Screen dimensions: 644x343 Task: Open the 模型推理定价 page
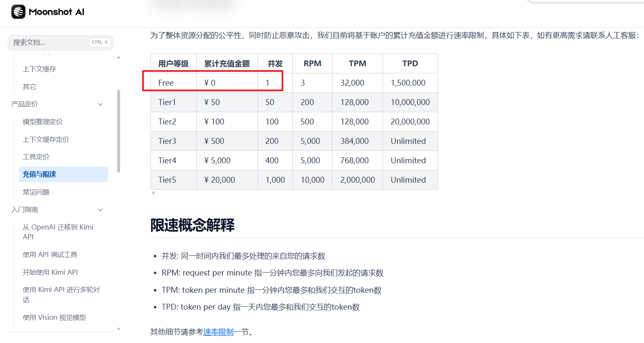tap(43, 122)
